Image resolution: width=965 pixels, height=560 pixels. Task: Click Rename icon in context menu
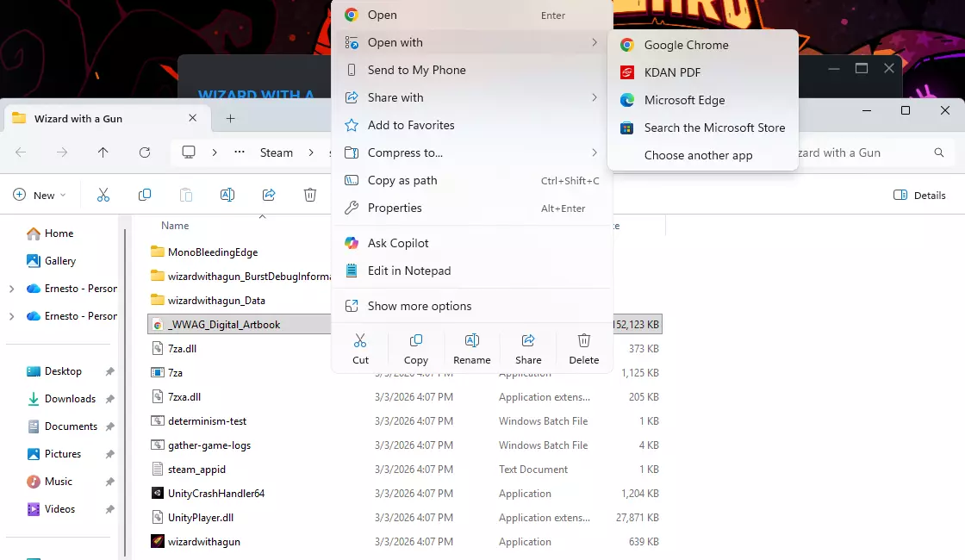(x=472, y=349)
